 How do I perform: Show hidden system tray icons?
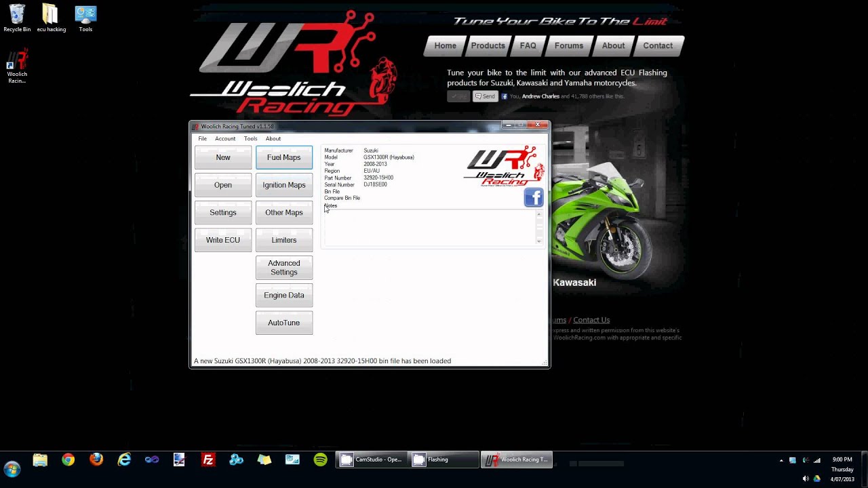coord(781,460)
